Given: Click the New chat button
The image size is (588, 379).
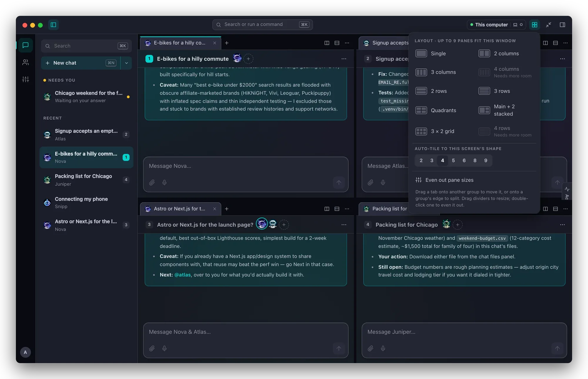Looking at the screenshot, I should (x=81, y=63).
